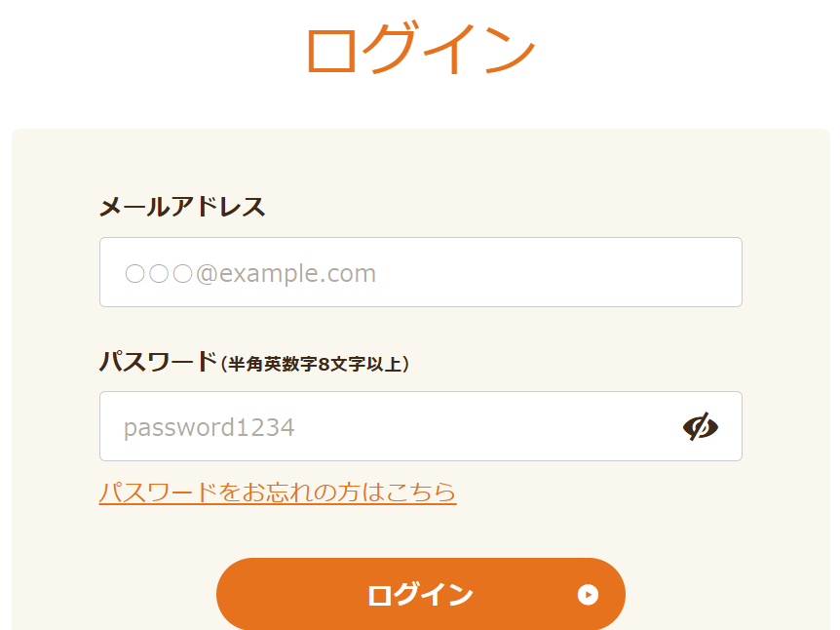Show the password using the crossed-eye icon
The height and width of the screenshot is (630, 840).
click(x=700, y=426)
